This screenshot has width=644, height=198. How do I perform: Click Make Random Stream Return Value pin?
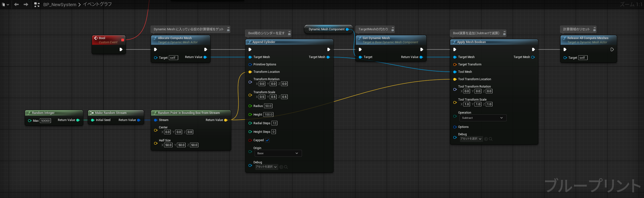[139, 120]
